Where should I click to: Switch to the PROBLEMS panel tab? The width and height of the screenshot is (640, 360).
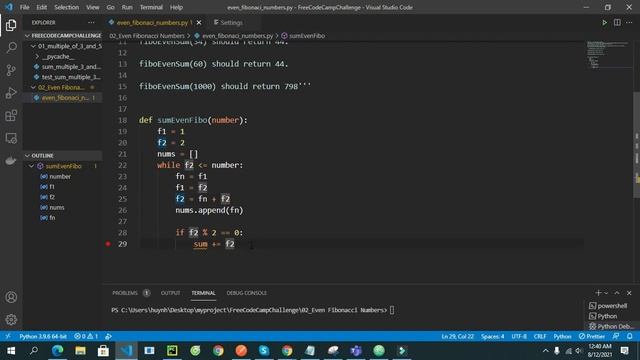pos(125,293)
